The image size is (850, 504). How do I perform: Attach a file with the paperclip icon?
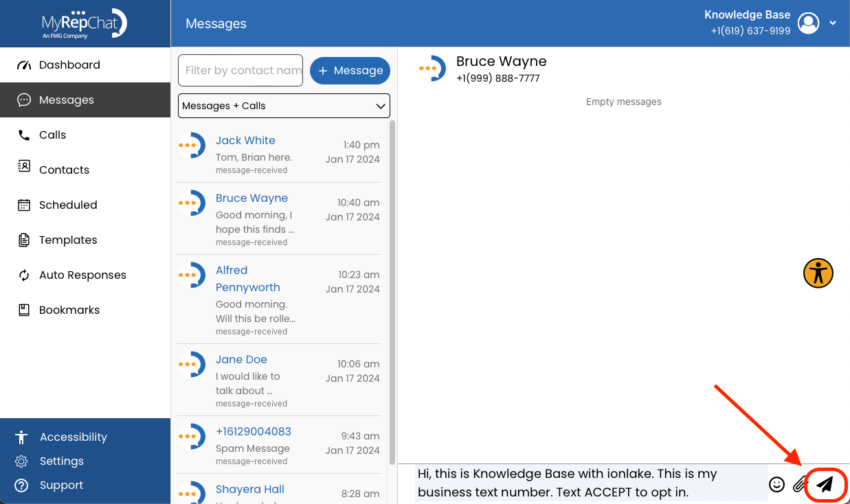[x=799, y=484]
